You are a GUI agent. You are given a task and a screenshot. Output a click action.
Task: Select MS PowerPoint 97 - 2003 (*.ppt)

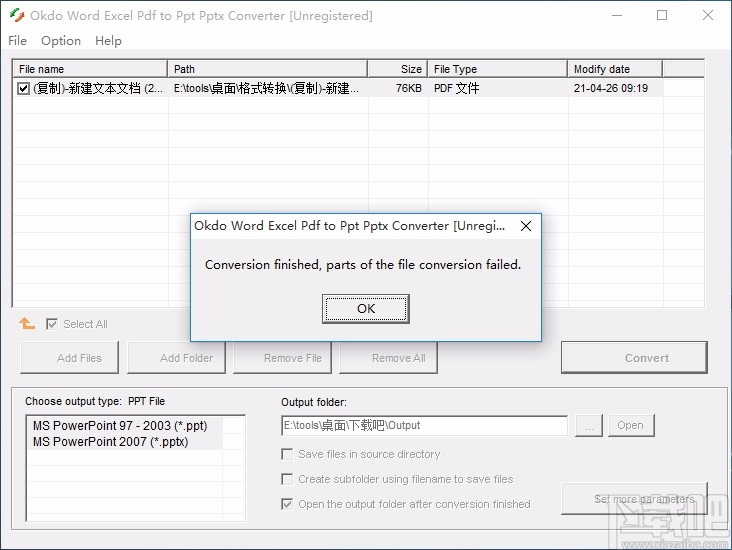pyautogui.click(x=120, y=426)
